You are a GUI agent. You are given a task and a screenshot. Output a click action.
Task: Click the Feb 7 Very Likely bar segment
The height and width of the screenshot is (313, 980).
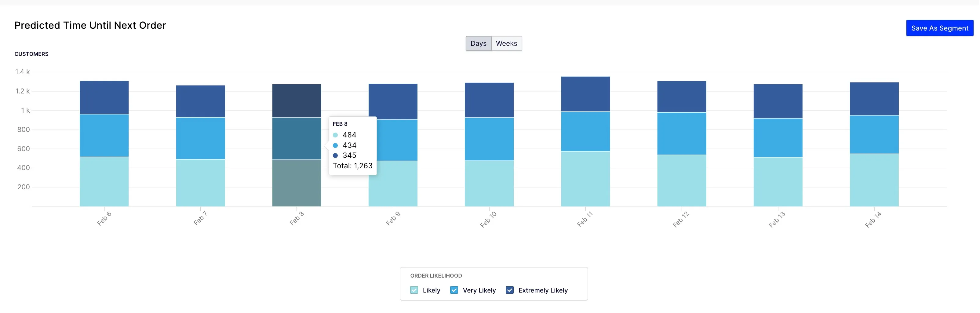pyautogui.click(x=200, y=138)
